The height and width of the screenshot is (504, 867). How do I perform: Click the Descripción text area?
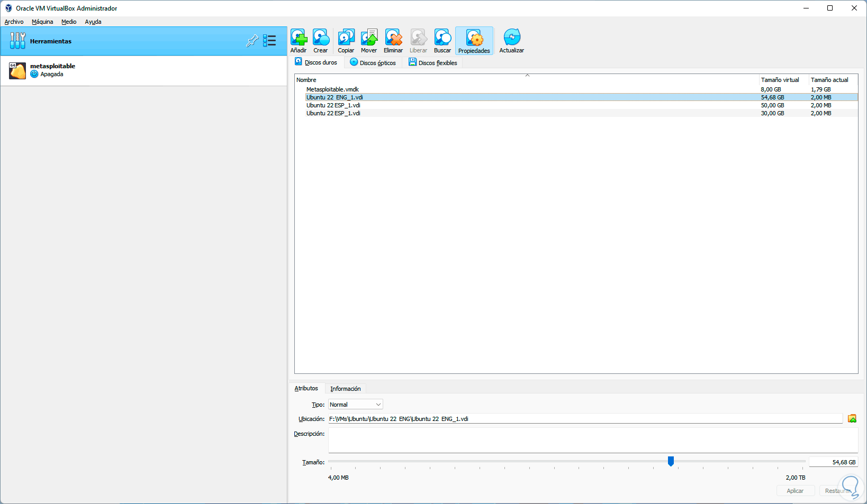click(x=593, y=440)
